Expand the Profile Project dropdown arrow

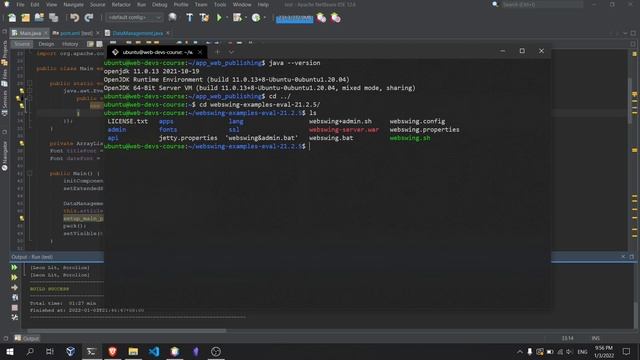click(264, 18)
